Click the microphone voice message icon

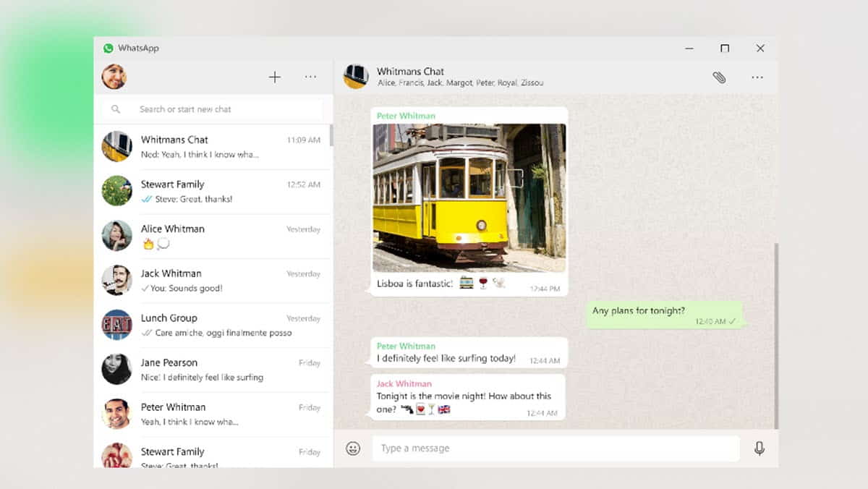[759, 448]
